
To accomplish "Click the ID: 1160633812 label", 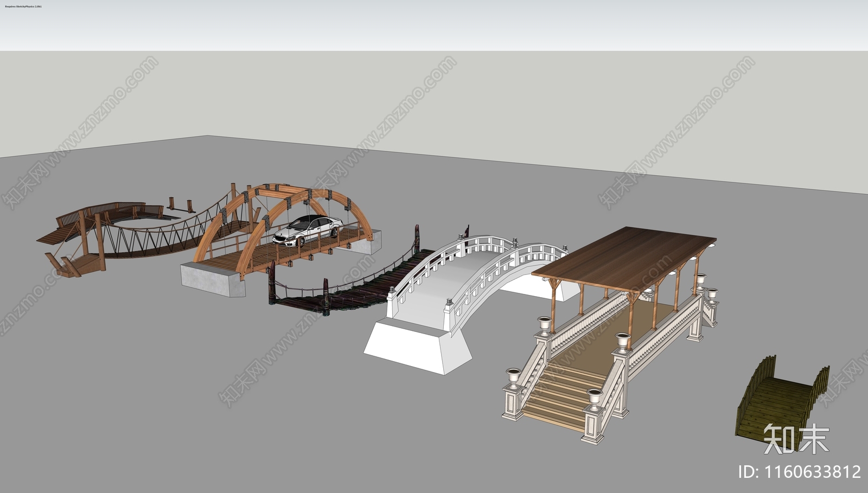I will click(800, 471).
